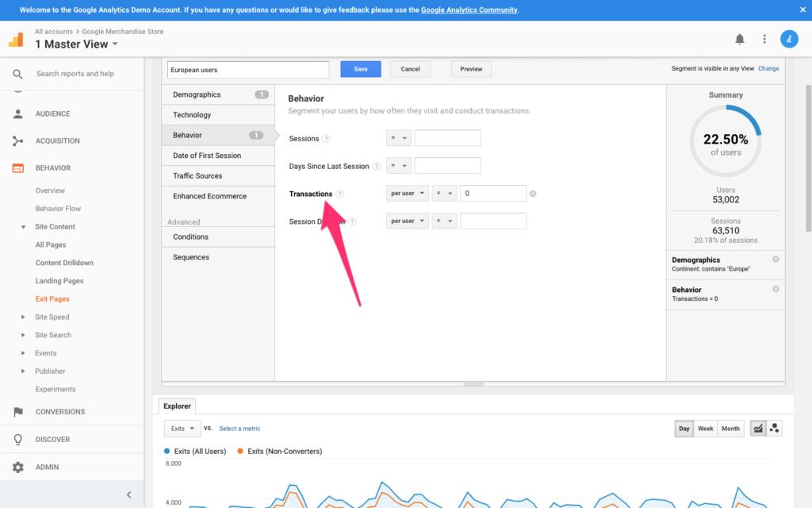Click the Admin gear icon
The image size is (812, 508).
[x=17, y=467]
